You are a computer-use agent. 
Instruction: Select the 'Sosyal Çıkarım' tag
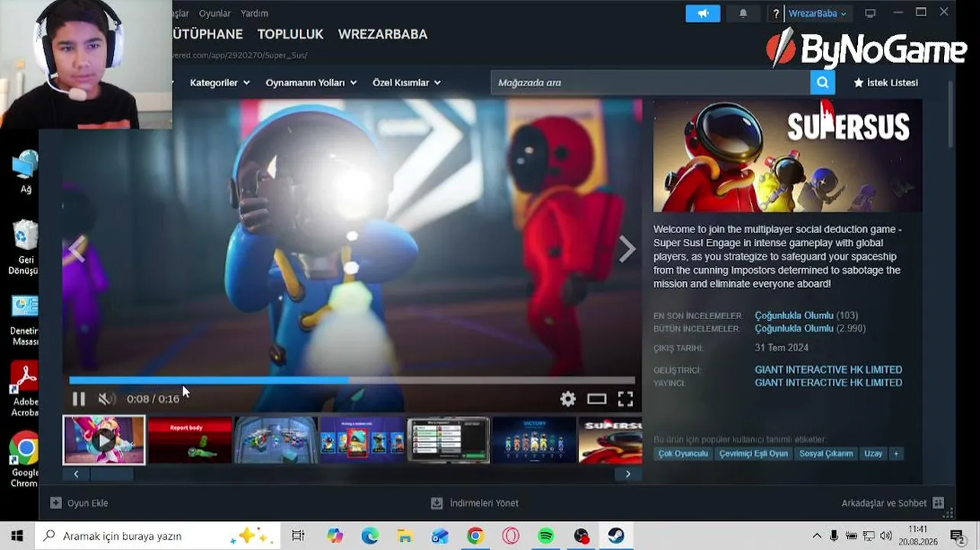point(826,454)
